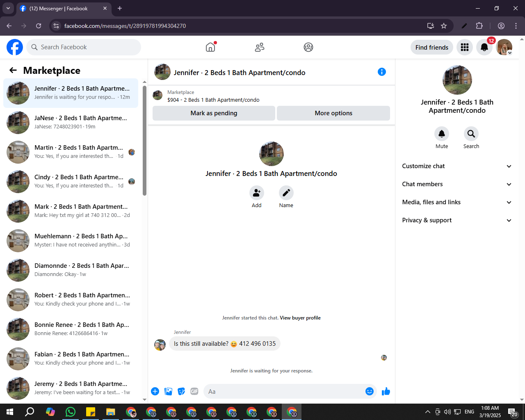The width and height of the screenshot is (525, 420).
Task: Open the account profile picture menu
Action: click(x=504, y=47)
